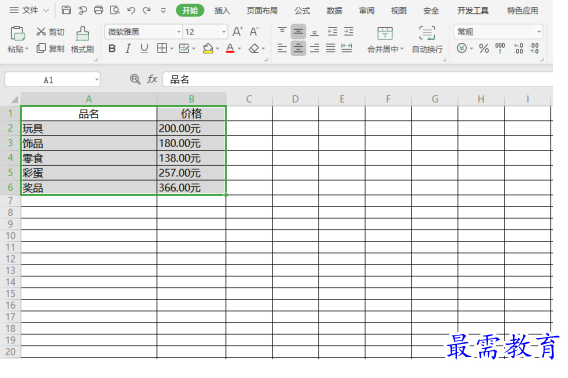The width and height of the screenshot is (568, 378).
Task: Switch to 审阅 ribbon tab
Action: click(x=366, y=11)
